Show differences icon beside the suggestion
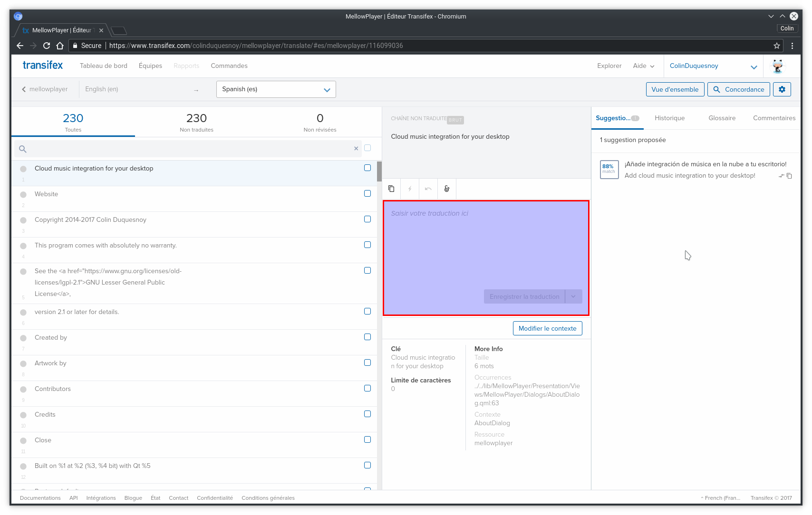 [x=781, y=176]
